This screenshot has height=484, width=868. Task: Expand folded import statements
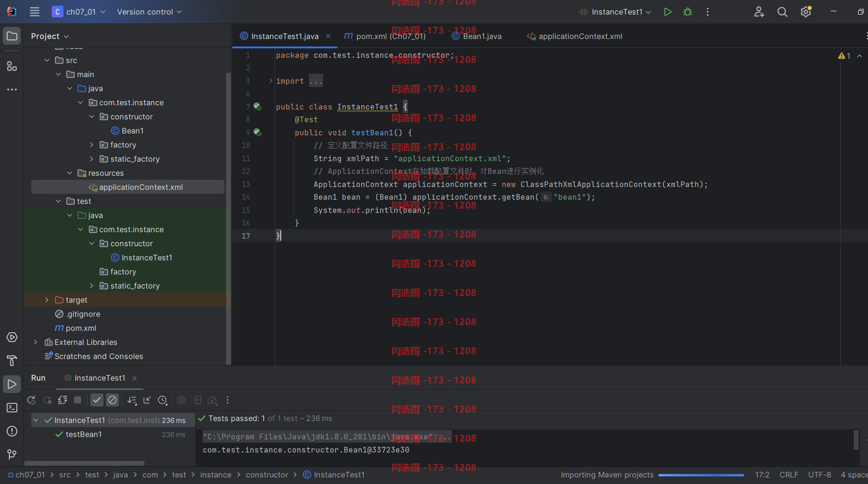270,81
